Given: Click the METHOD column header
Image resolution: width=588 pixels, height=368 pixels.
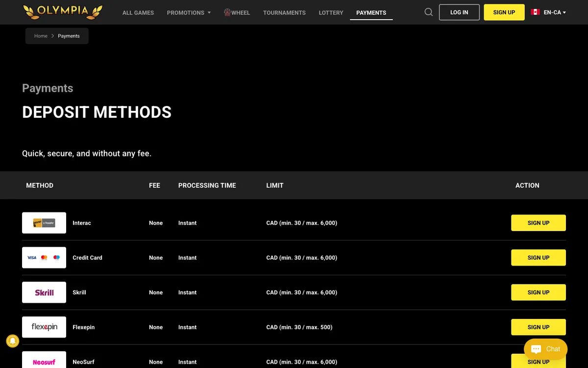Looking at the screenshot, I should [40, 185].
